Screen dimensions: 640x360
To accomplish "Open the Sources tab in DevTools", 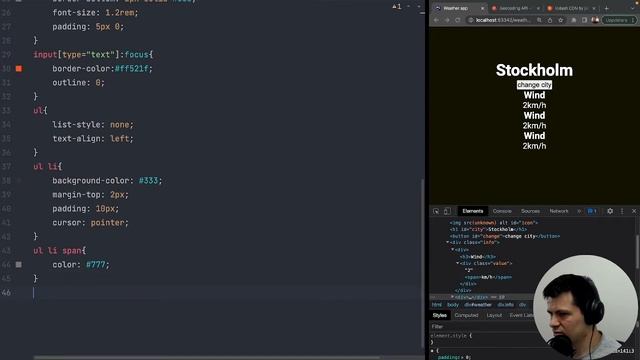I will pyautogui.click(x=530, y=211).
